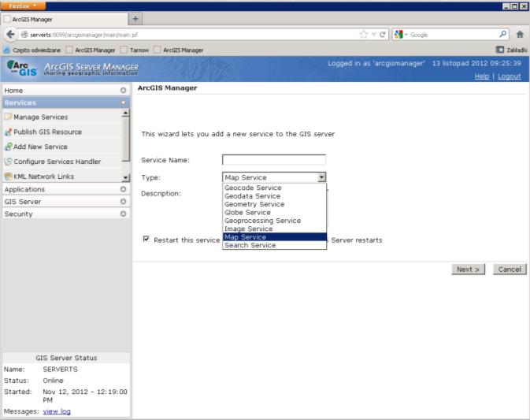Screen dimensions: 530x420
Task: Open the URL history dropdown arrow
Action: (374, 35)
